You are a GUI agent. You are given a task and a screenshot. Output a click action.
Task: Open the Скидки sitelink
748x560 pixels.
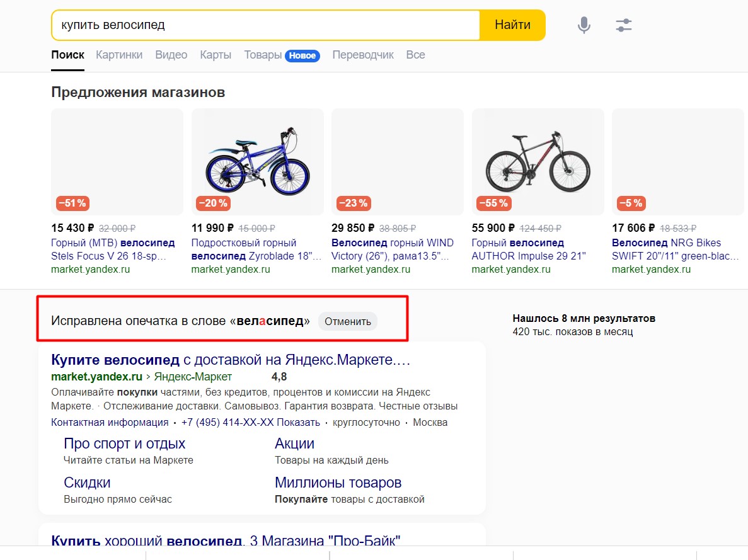tap(88, 483)
